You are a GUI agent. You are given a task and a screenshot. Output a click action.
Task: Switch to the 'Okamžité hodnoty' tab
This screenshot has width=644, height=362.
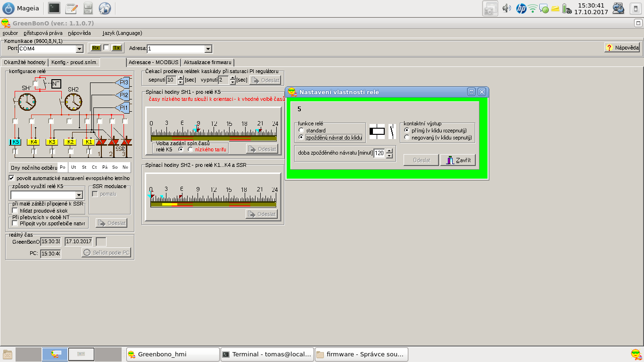[x=24, y=62]
